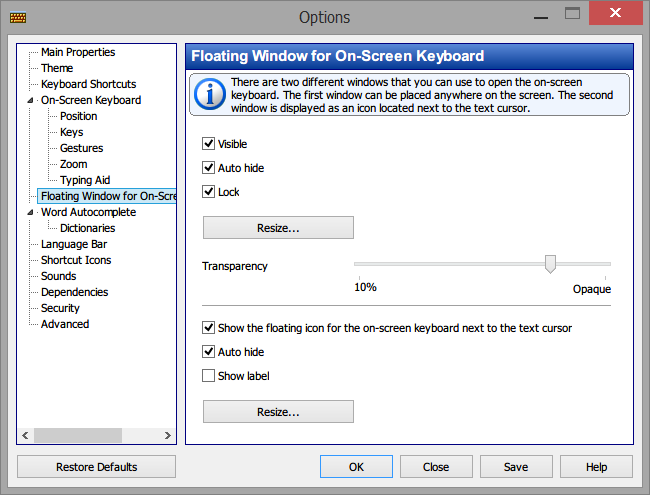This screenshot has height=495, width=650.
Task: Click the blue information icon
Action: pos(210,95)
